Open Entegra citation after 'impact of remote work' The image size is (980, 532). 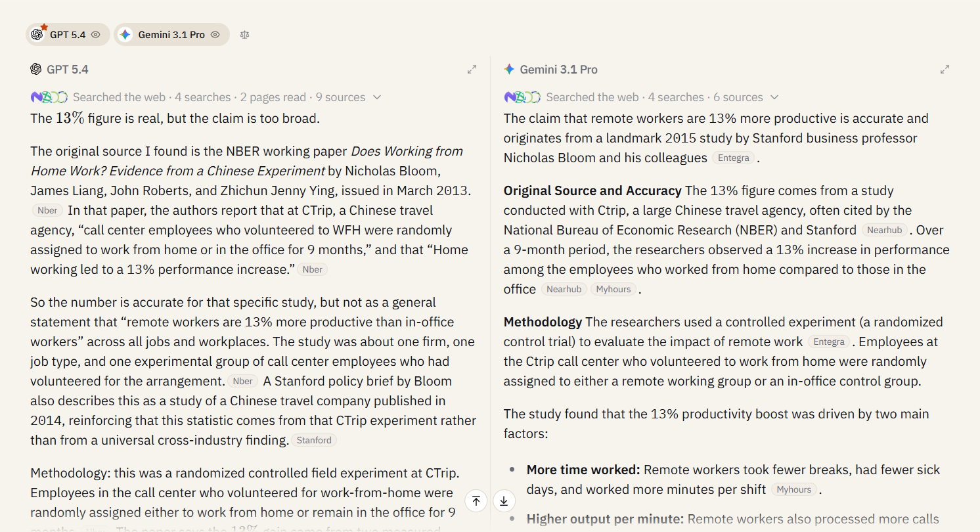[x=829, y=342]
